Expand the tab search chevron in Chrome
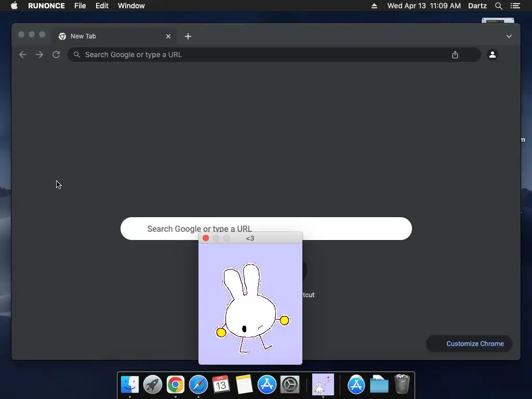This screenshot has height=399, width=532. [509, 36]
